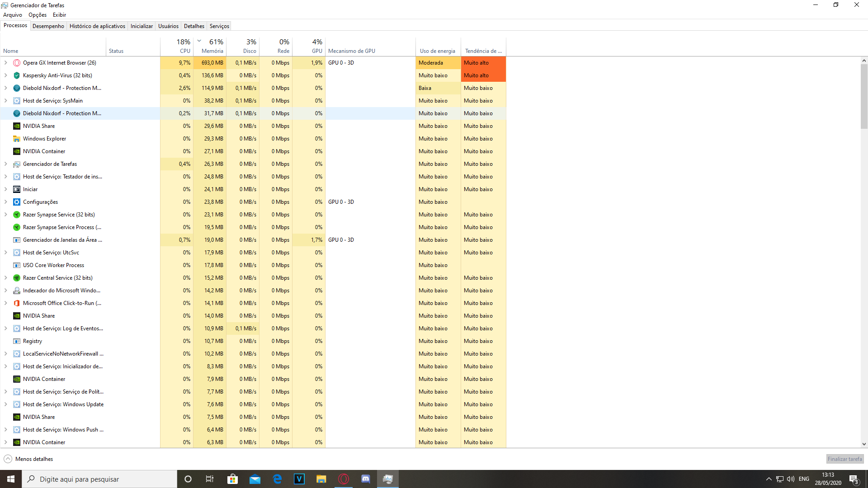Click the scrollbar down arrow
The height and width of the screenshot is (488, 868).
point(864,444)
